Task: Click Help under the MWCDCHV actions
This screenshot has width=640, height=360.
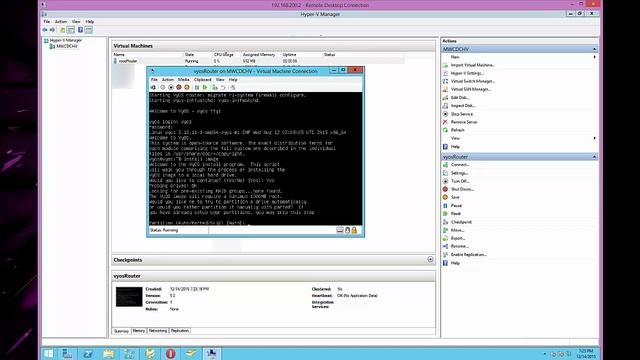Action: coord(455,147)
